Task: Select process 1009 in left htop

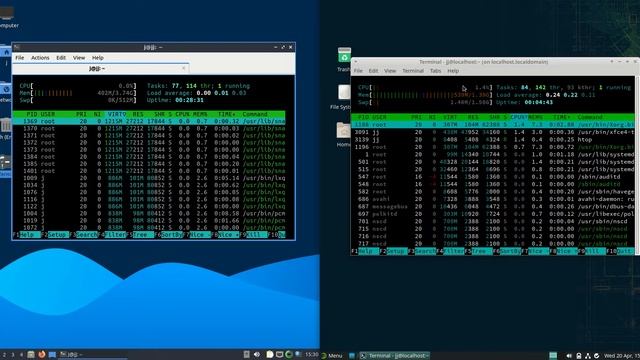Action: [x=149, y=178]
